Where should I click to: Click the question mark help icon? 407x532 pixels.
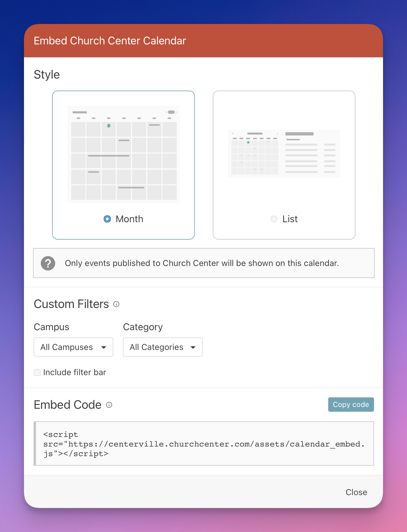[48, 263]
